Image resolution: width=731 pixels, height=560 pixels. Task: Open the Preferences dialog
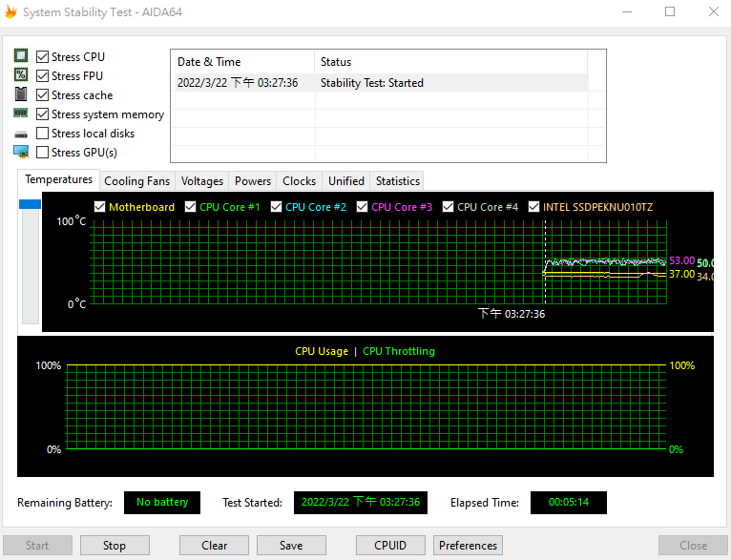click(468, 546)
